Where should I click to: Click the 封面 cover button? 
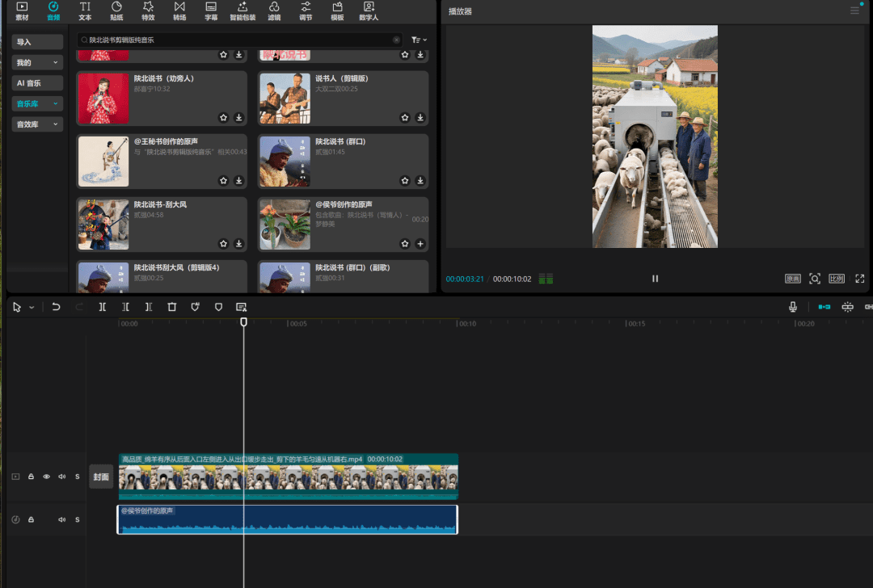101,477
